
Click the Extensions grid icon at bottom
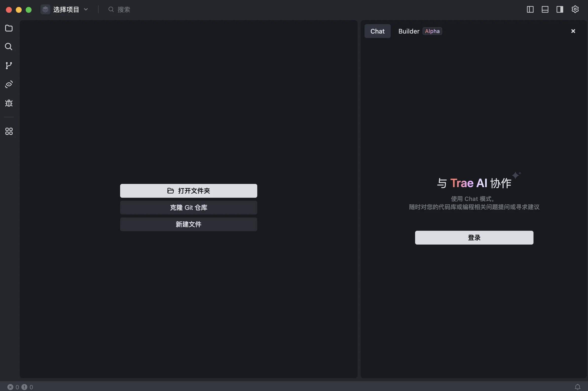[9, 131]
